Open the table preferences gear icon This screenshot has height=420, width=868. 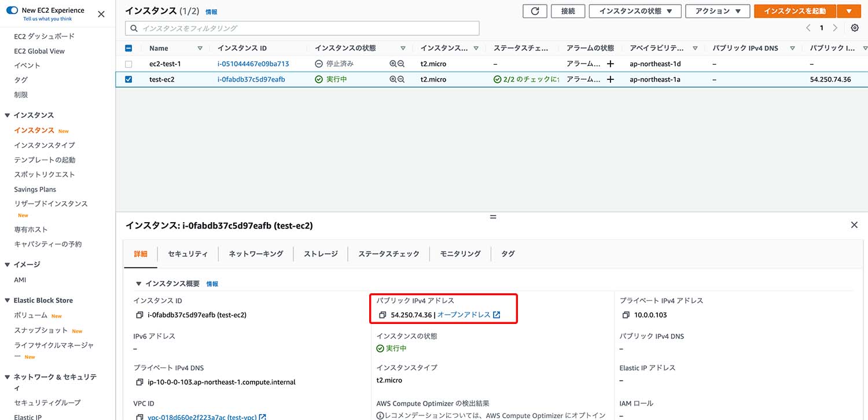855,28
